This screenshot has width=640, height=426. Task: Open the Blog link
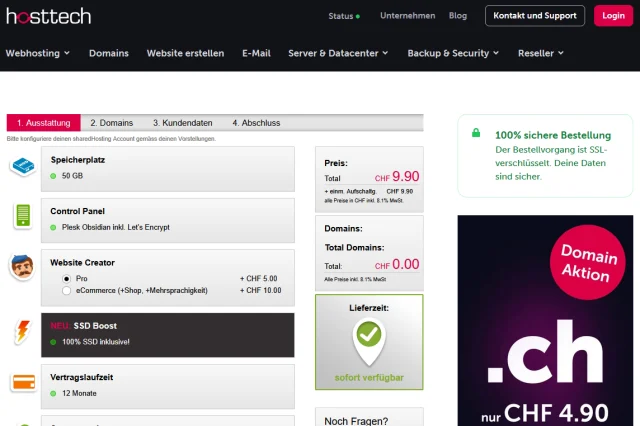458,16
